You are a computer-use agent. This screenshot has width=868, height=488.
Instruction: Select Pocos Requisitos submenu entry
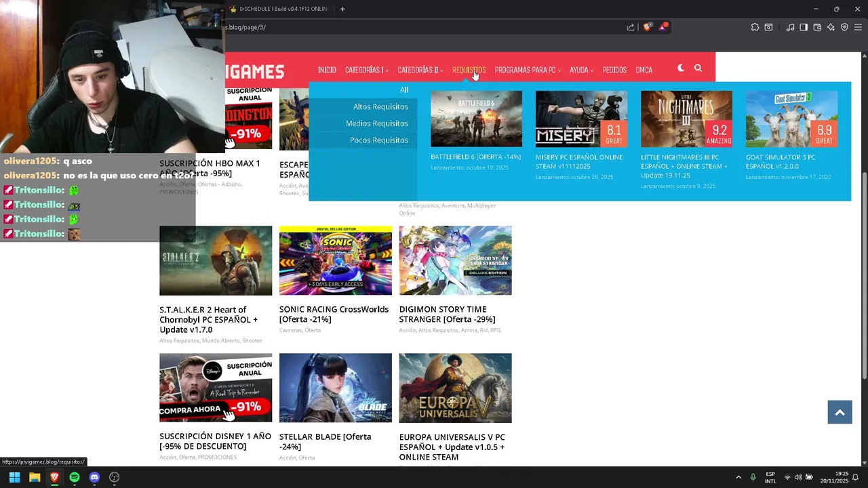(379, 140)
